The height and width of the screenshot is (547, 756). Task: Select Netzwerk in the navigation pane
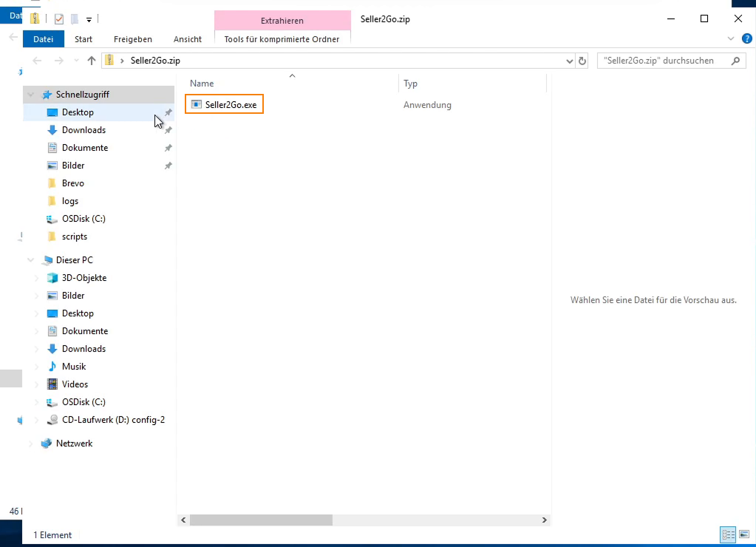point(74,444)
